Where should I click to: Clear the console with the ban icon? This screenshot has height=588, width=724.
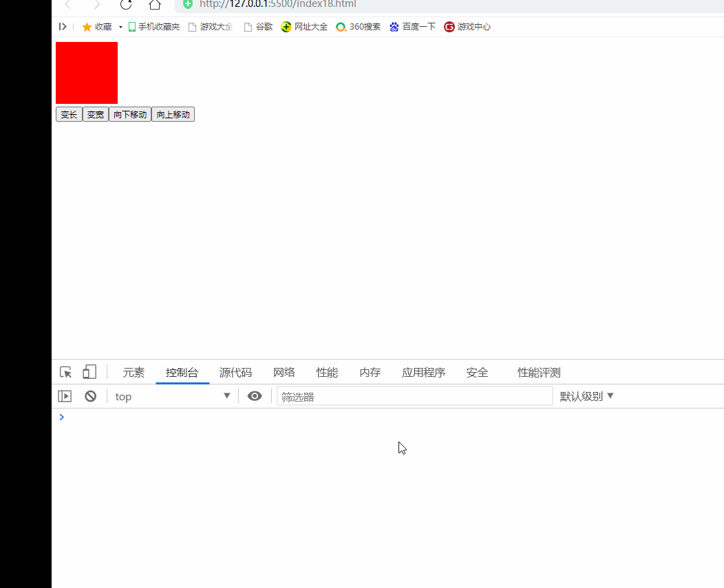click(x=91, y=396)
